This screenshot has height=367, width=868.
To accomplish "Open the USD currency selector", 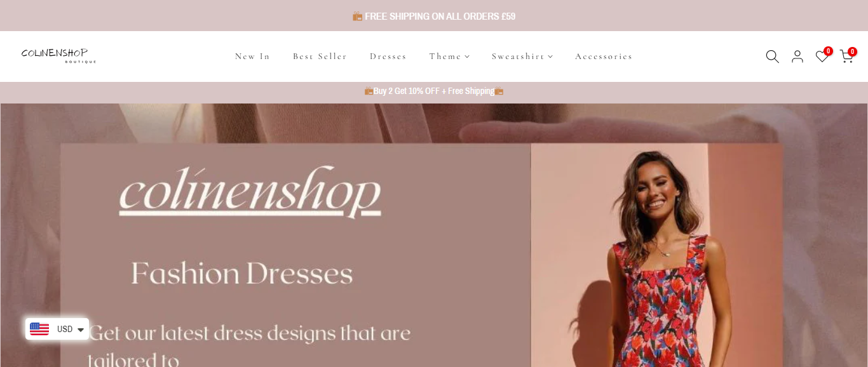I will coord(57,329).
